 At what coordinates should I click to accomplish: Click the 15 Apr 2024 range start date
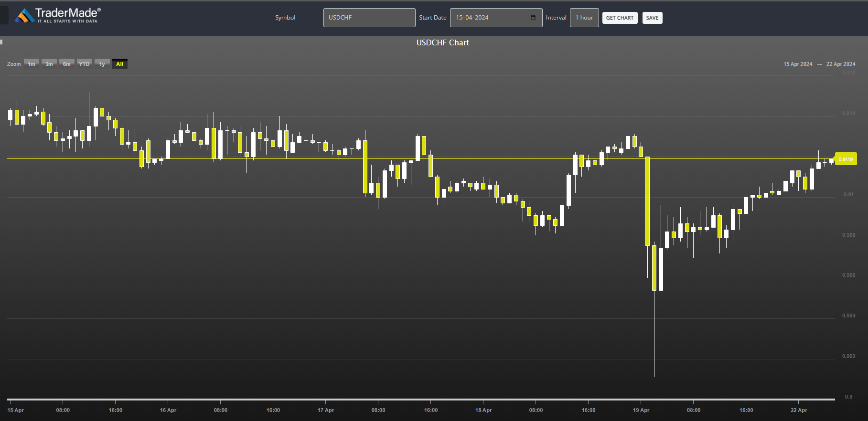pyautogui.click(x=798, y=64)
